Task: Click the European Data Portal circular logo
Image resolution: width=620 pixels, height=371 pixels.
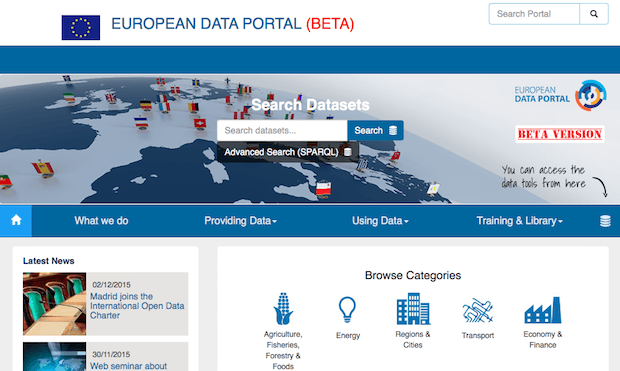Action: pos(591,95)
